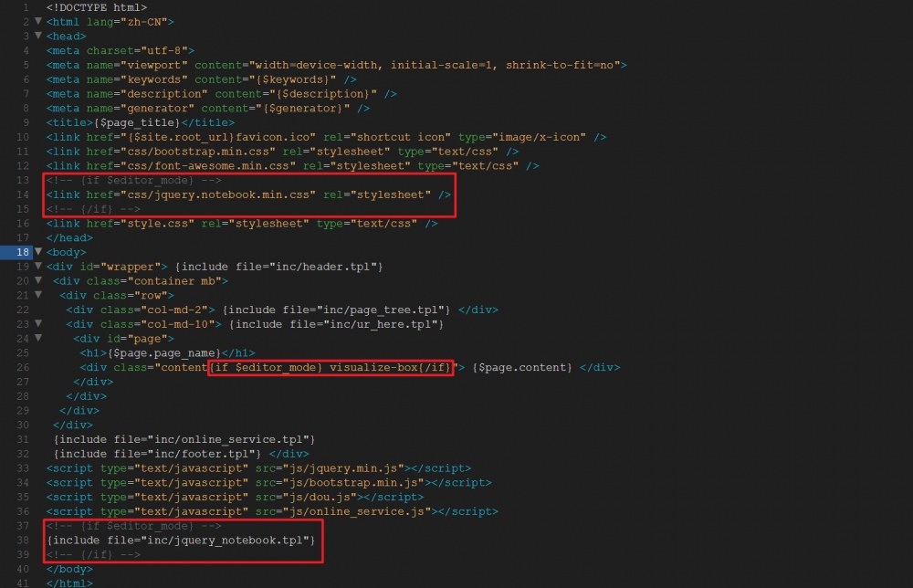The image size is (913, 588).
Task: Click the 'inc/ur_here.tpl' include
Action: pyautogui.click(x=337, y=324)
